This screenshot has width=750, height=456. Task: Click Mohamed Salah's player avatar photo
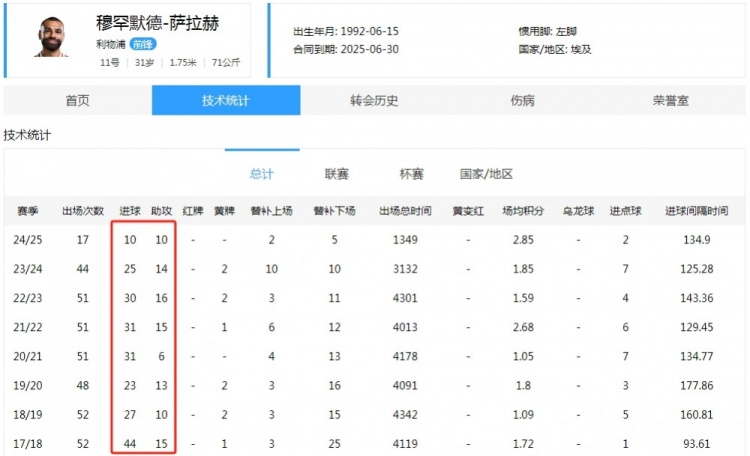[48, 37]
